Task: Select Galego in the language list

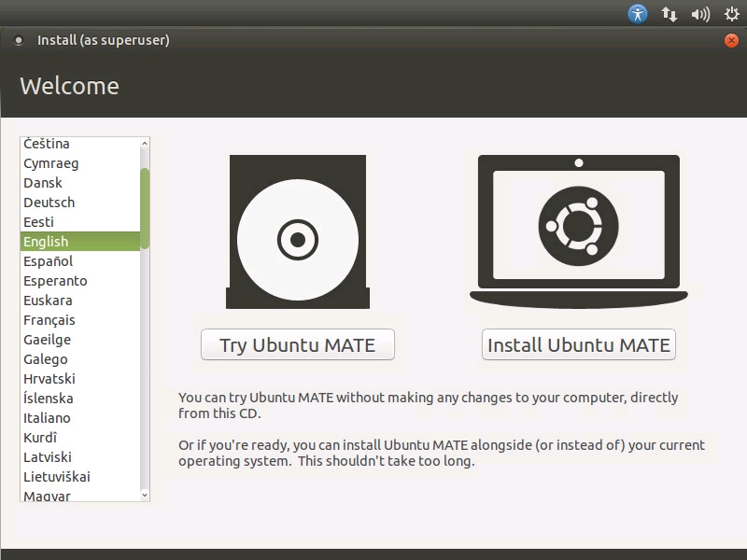Action: pyautogui.click(x=80, y=359)
